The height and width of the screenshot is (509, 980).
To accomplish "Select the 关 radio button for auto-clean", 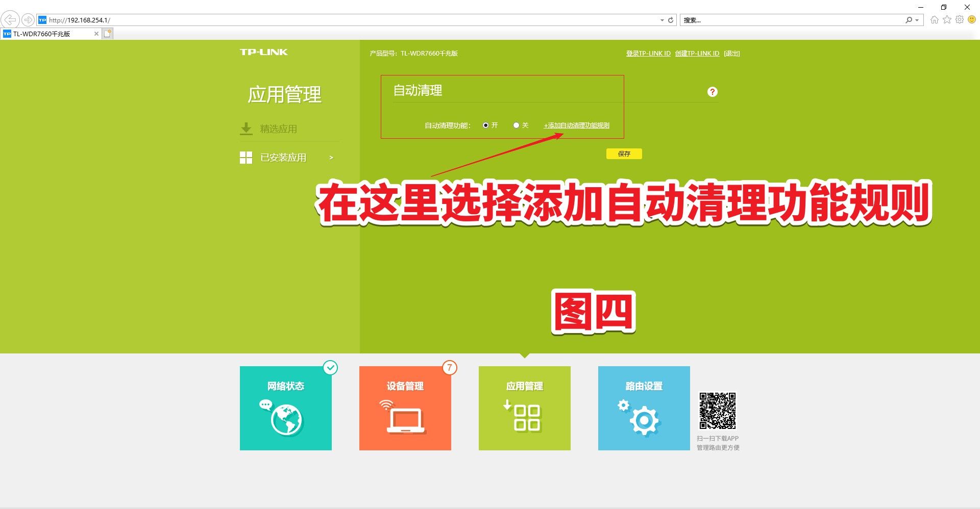I will (x=516, y=125).
